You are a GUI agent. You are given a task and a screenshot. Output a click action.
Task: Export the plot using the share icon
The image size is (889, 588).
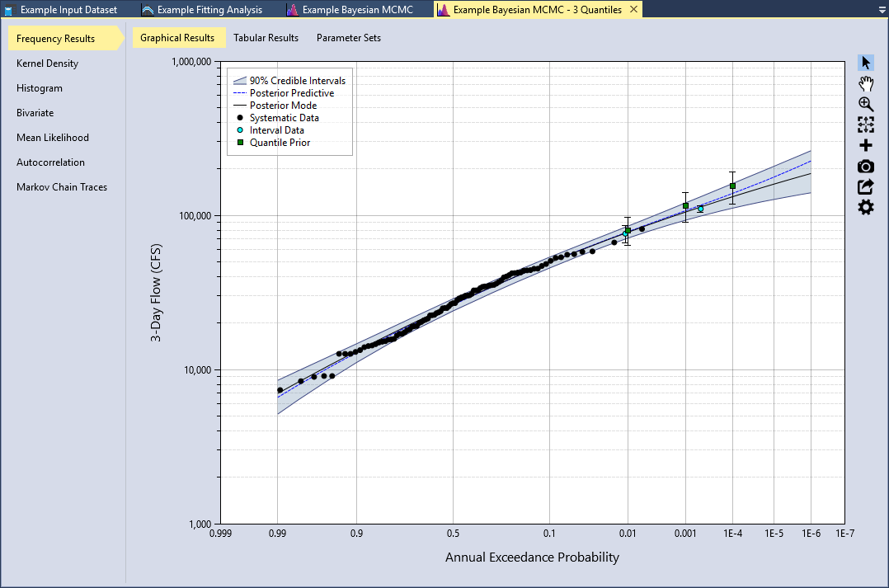point(865,186)
